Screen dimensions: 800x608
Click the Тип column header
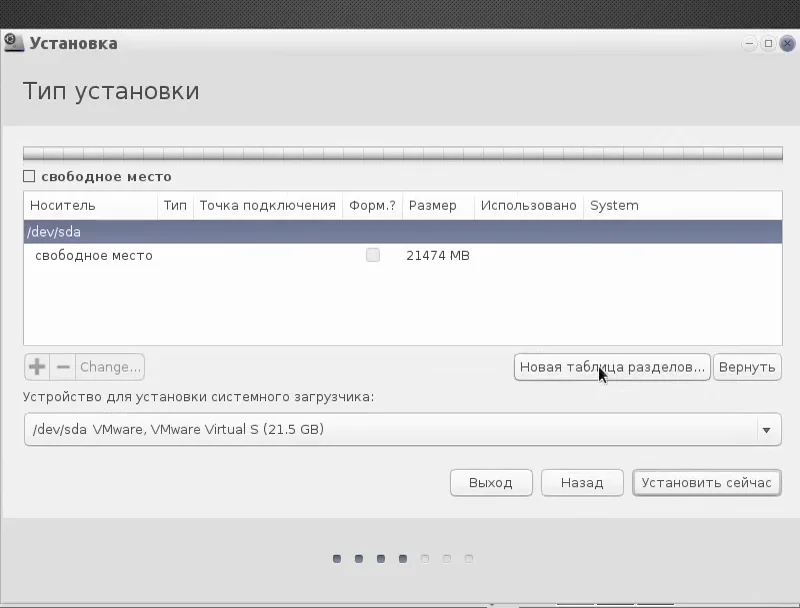175,206
